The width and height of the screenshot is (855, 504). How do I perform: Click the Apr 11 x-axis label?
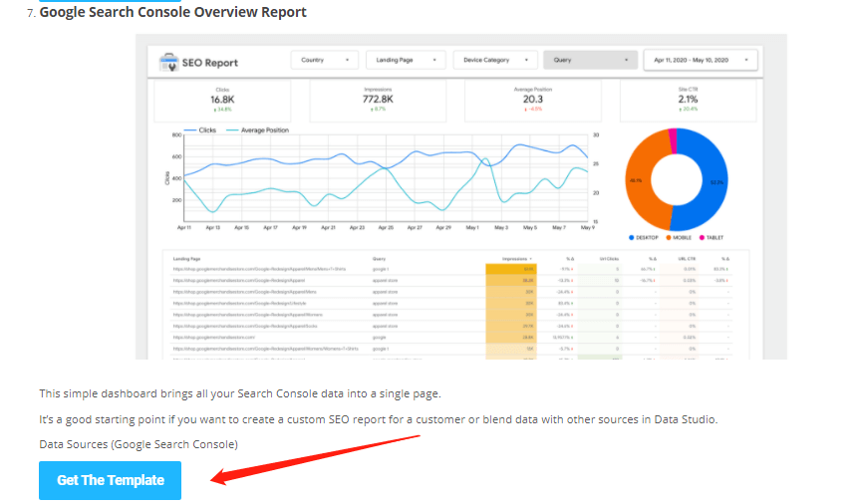pyautogui.click(x=184, y=227)
